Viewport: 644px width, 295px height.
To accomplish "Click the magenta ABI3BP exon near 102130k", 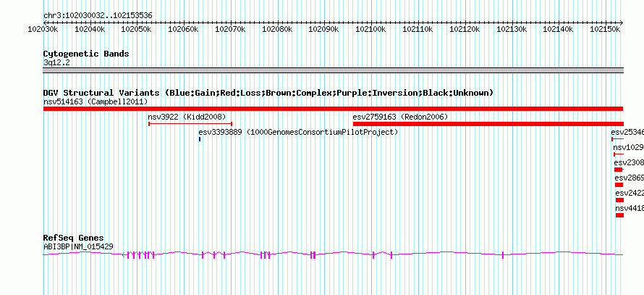I will coord(503,255).
